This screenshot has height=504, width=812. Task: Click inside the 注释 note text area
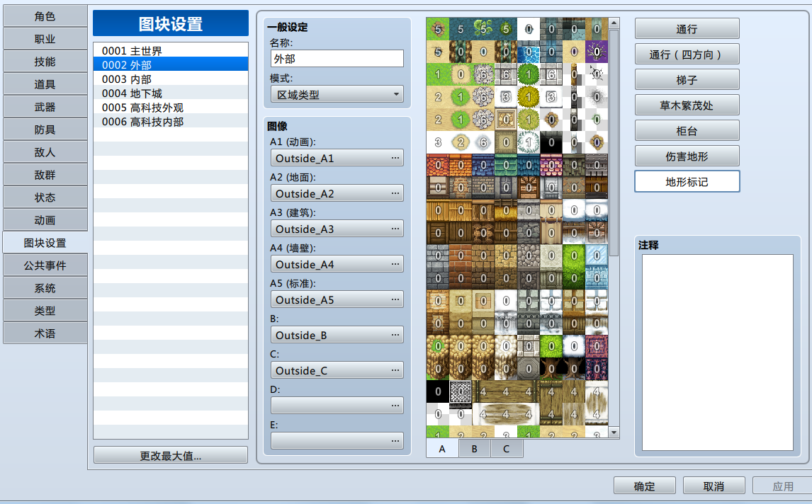pos(717,353)
